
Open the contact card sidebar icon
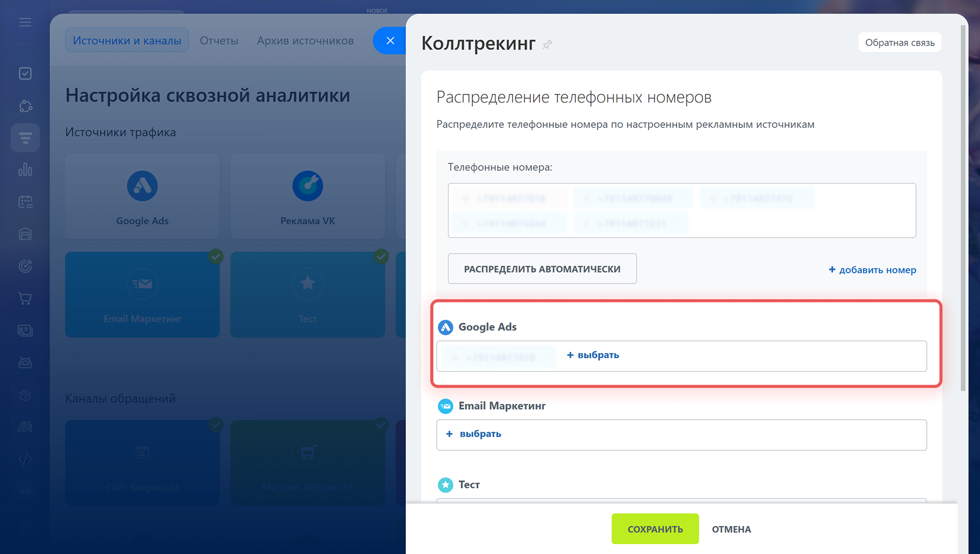(25, 331)
